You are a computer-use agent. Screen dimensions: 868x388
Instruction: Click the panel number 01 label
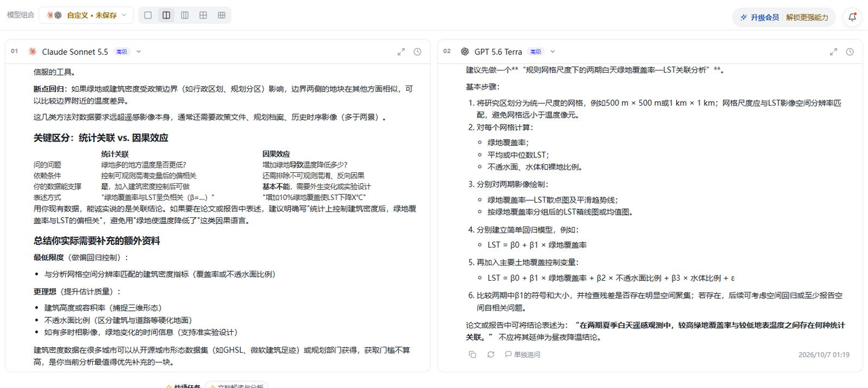(x=14, y=52)
